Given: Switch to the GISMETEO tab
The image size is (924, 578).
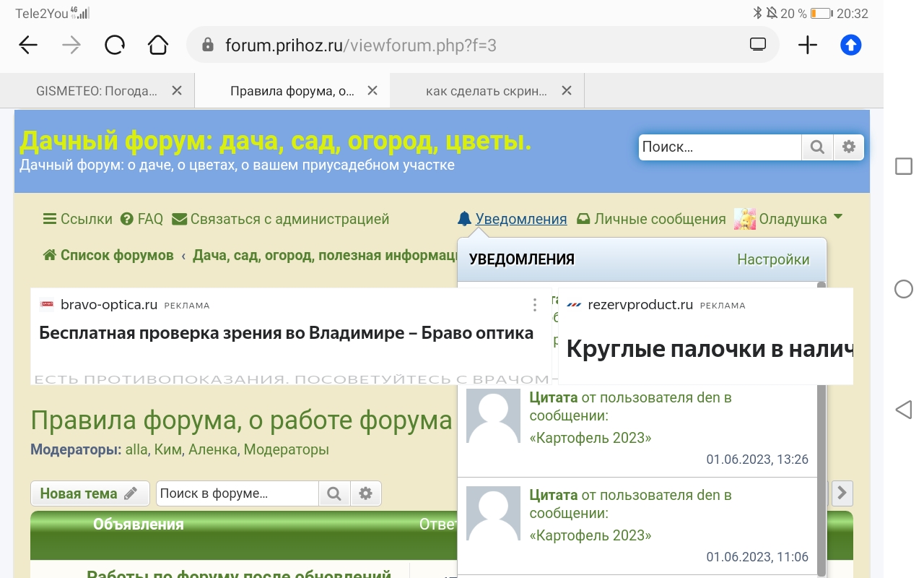Looking at the screenshot, I should (96, 91).
